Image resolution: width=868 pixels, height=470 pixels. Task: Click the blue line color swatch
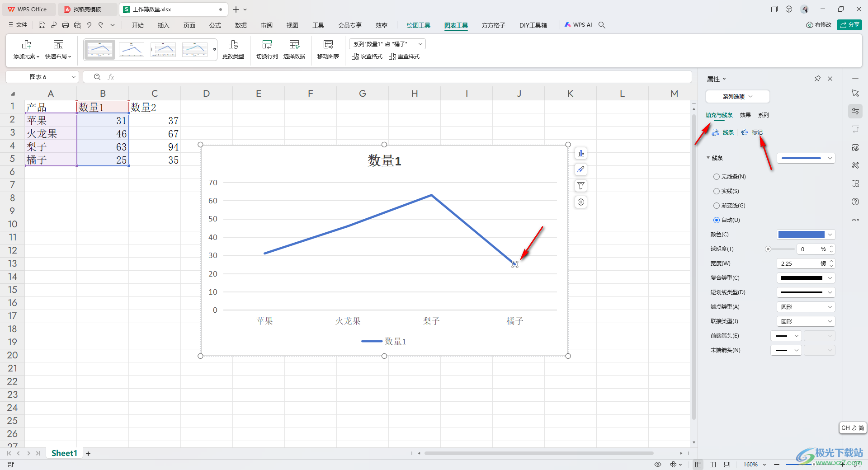[x=801, y=235]
